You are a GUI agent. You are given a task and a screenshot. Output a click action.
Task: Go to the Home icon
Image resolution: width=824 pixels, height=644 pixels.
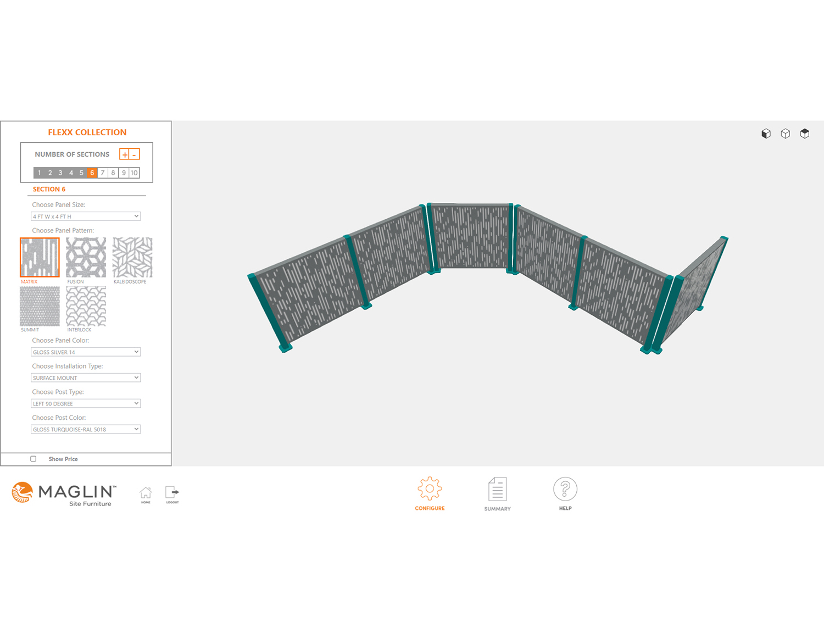coord(146,495)
